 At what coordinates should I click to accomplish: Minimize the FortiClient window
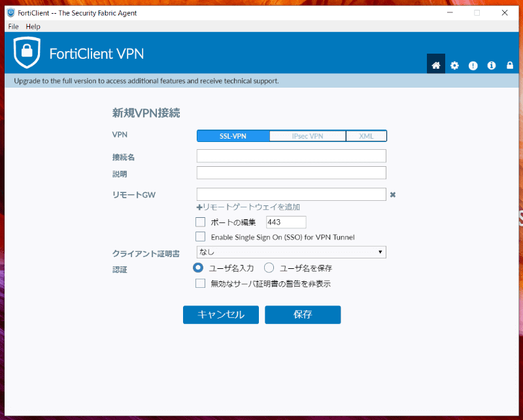tap(450, 12)
